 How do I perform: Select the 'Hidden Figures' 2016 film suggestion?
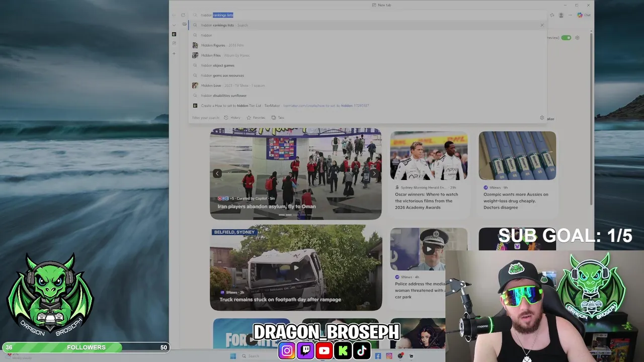tap(367, 45)
